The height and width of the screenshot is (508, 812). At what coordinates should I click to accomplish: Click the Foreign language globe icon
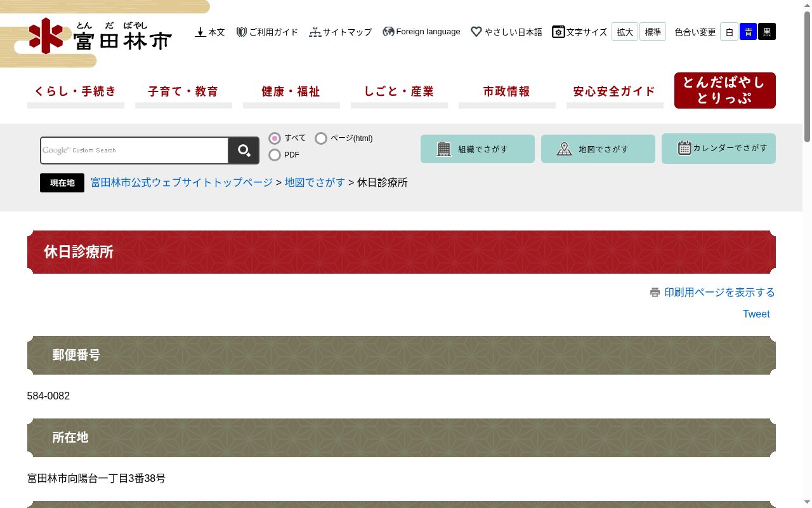(x=388, y=32)
